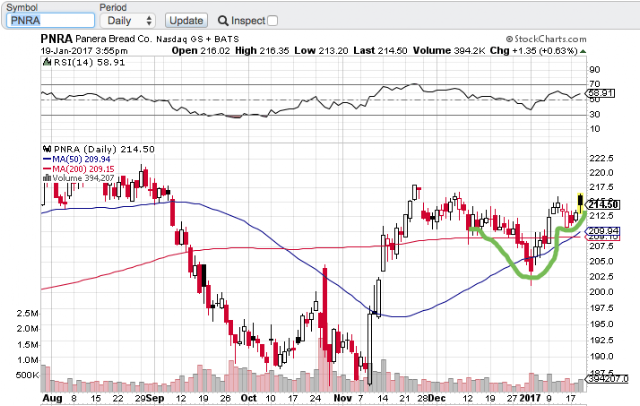Click the 200.0 price axis label
640x406 pixels.
coord(601,292)
